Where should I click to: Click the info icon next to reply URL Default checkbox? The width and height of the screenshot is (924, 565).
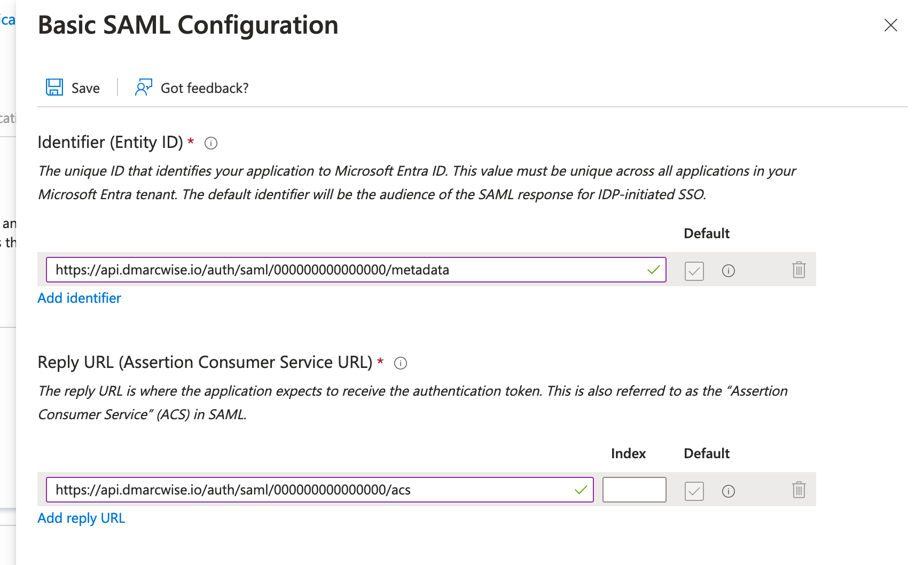click(729, 491)
